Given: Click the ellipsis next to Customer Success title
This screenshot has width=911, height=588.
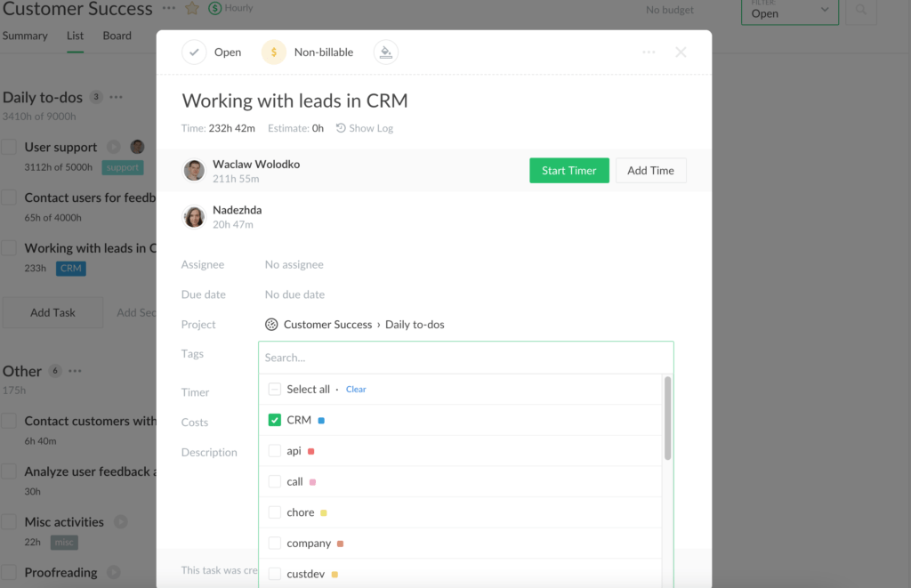Looking at the screenshot, I should (x=167, y=9).
